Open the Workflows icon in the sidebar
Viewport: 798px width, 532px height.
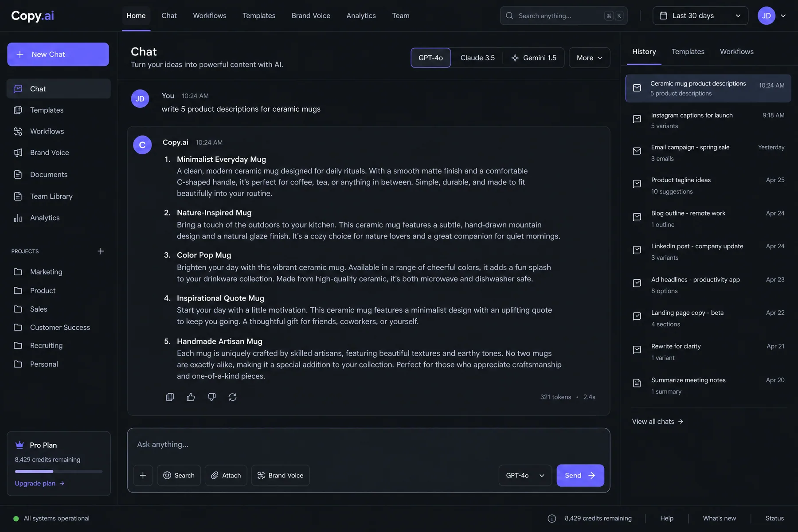[x=18, y=131]
